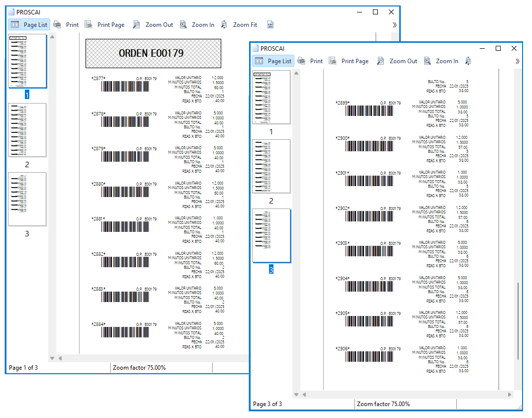The image size is (532, 418).
Task: Minimize the front PROSCAI window
Action: click(x=482, y=48)
